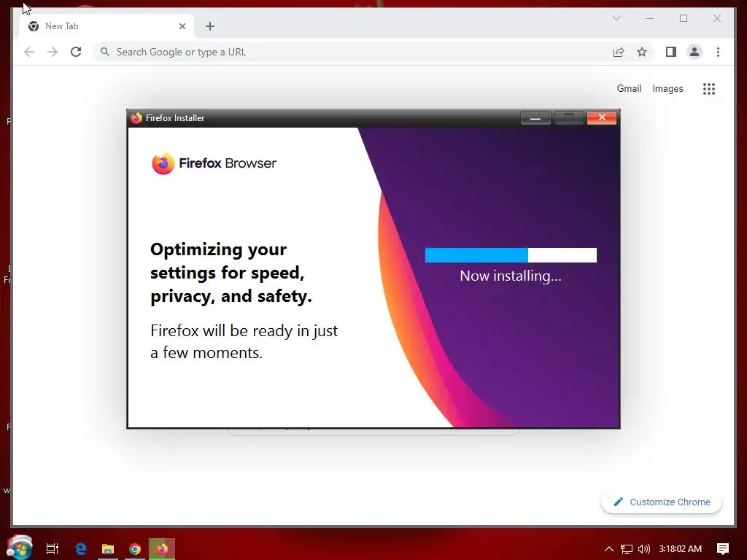The image size is (747, 560).
Task: Click the Firefox Installer taskbar icon
Action: click(x=162, y=548)
